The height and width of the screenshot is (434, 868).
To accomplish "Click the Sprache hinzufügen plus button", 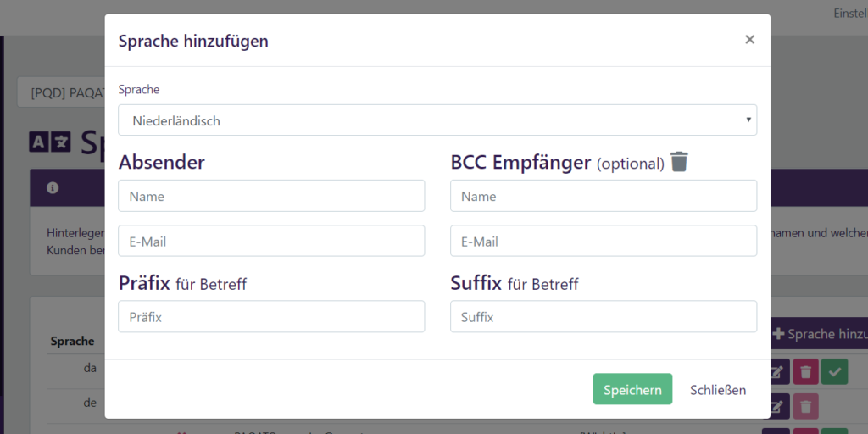I will (819, 334).
